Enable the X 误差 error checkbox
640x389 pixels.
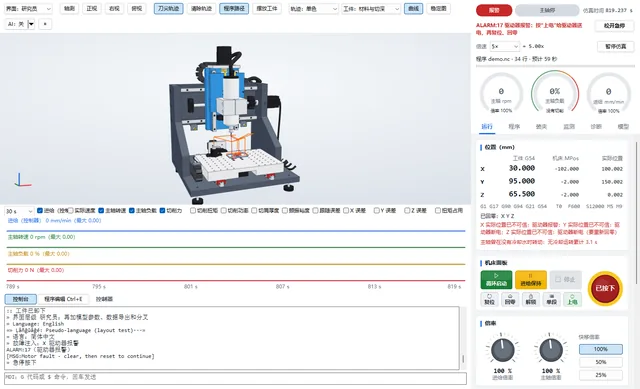pyautogui.click(x=346, y=211)
